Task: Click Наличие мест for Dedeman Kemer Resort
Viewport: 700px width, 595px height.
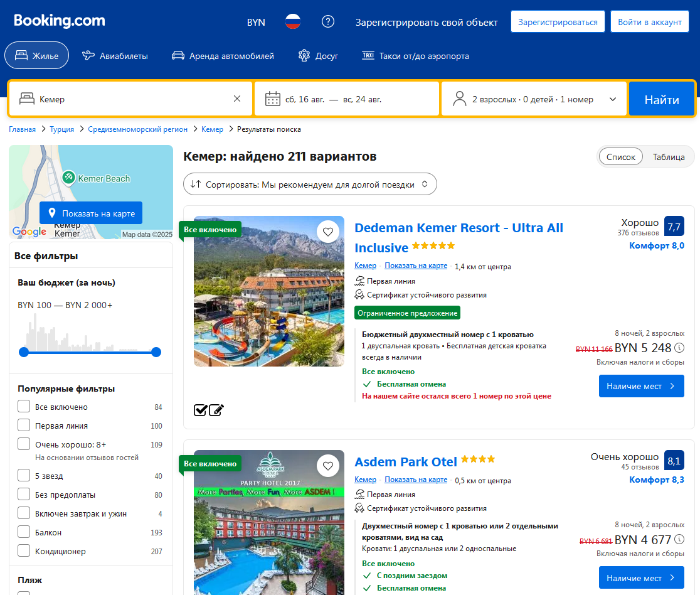Action: pos(641,386)
